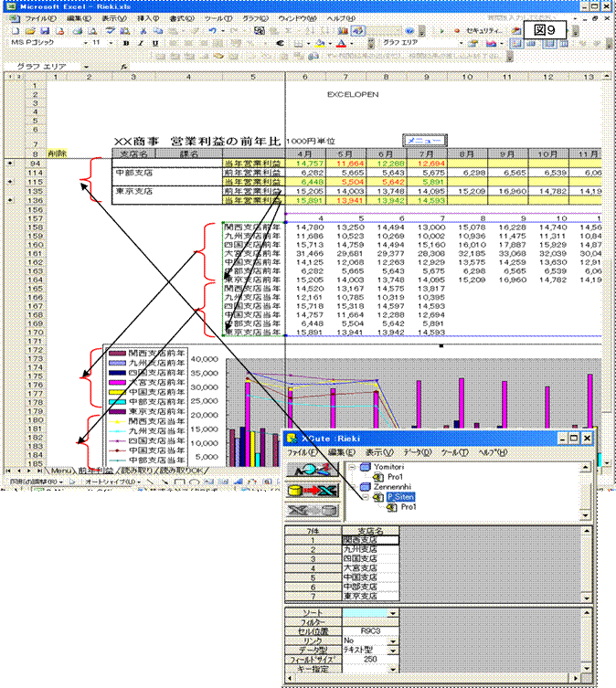Click the セル位置 R9C3 field
616x688 pixels.
tap(370, 631)
